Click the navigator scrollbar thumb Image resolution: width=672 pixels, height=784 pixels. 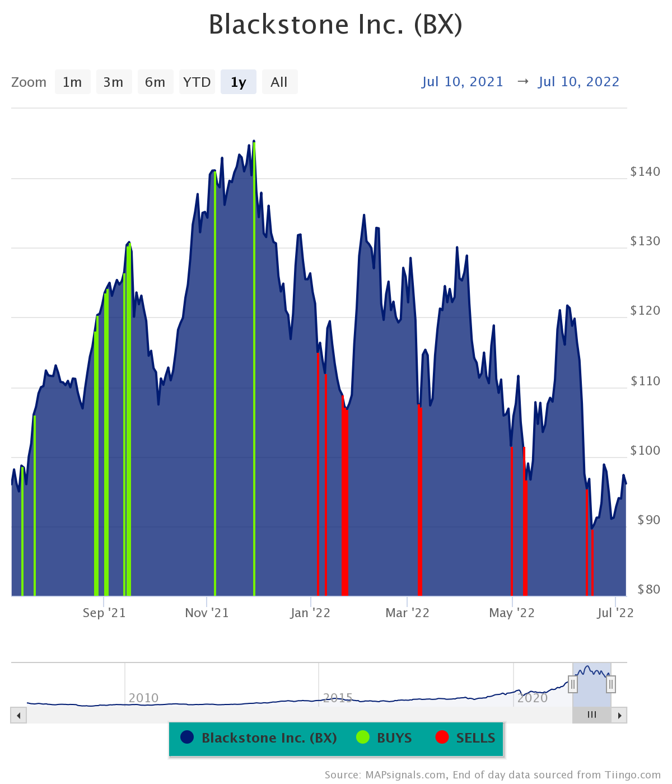click(592, 715)
